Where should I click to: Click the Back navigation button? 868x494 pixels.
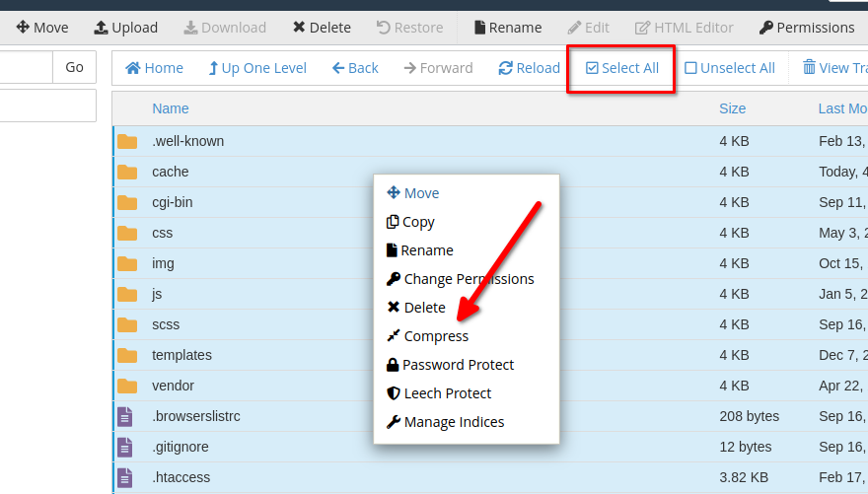[x=355, y=68]
